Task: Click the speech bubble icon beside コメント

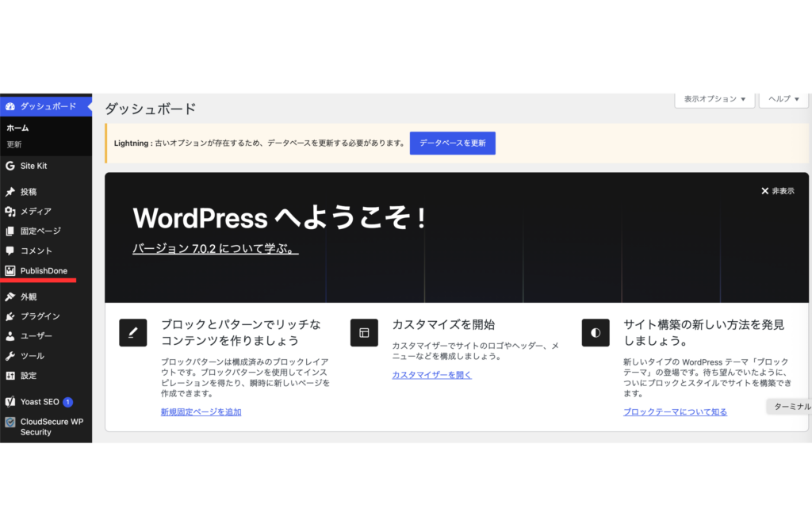Action: pyautogui.click(x=10, y=251)
